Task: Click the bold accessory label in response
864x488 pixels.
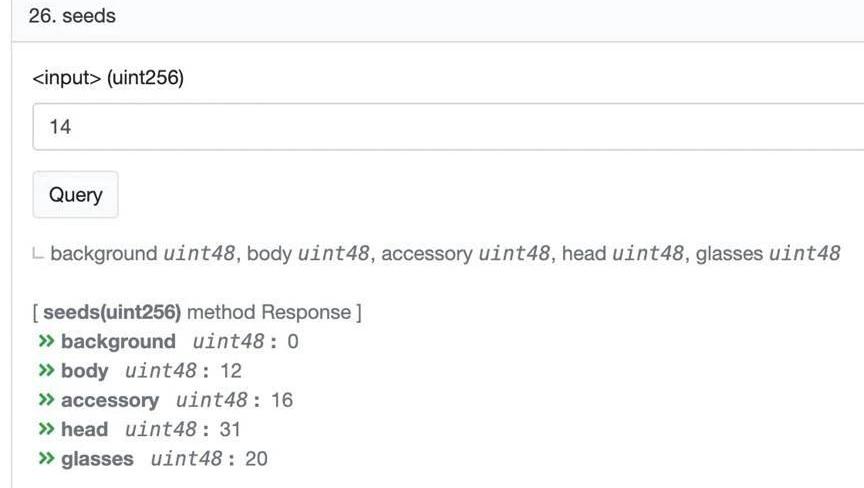Action: click(x=109, y=400)
